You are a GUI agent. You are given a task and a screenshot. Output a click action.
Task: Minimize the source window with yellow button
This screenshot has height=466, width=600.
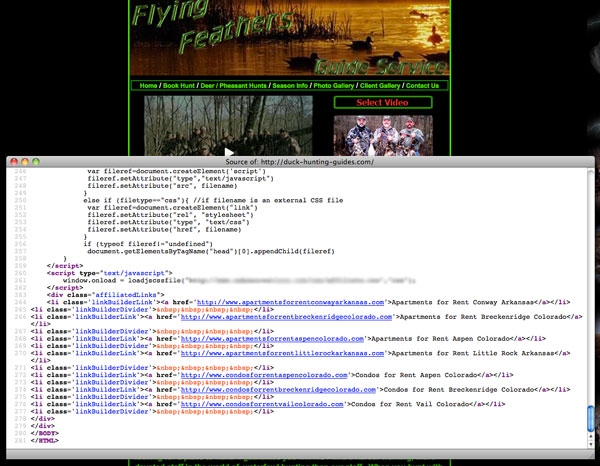pyautogui.click(x=25, y=161)
